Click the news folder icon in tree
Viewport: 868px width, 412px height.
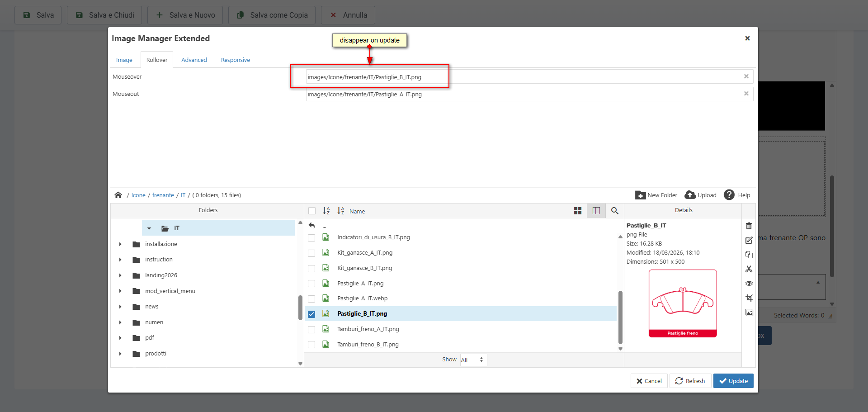pos(137,307)
